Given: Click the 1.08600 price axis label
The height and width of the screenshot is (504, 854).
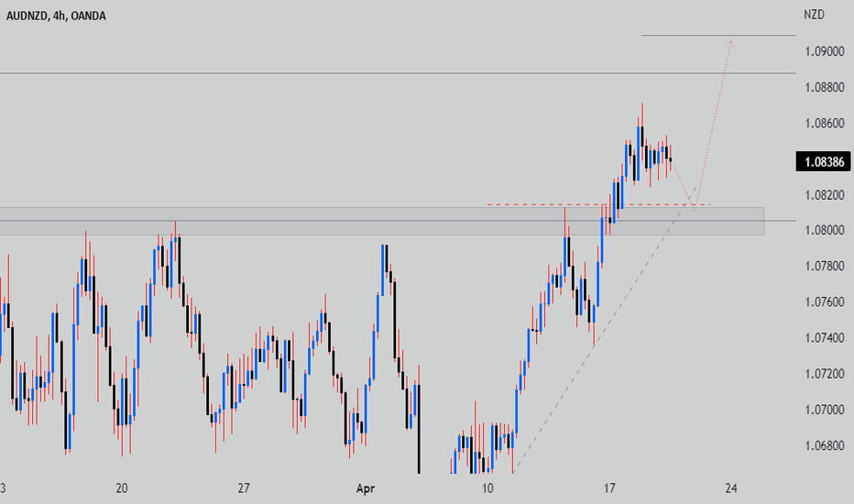Looking at the screenshot, I should click(825, 123).
